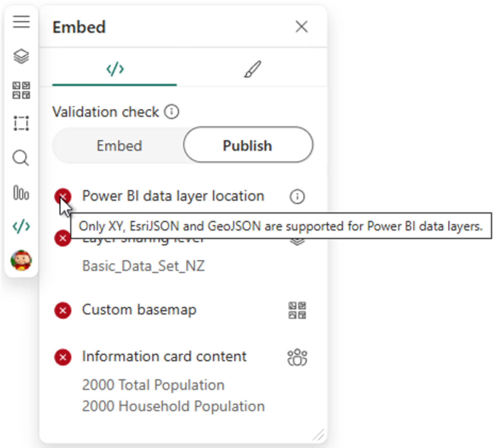Select the rectangle selection tool
Viewport: 499px width, 448px height.
[x=21, y=123]
